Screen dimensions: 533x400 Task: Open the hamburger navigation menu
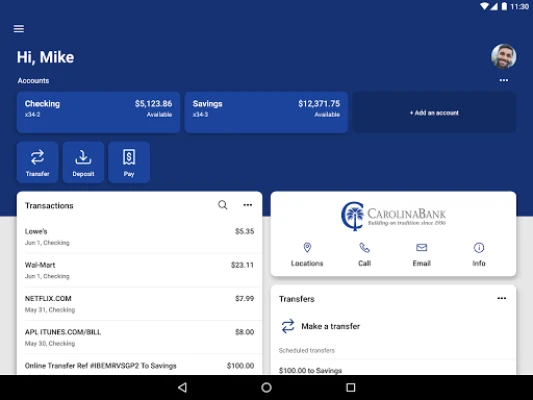[x=19, y=29]
